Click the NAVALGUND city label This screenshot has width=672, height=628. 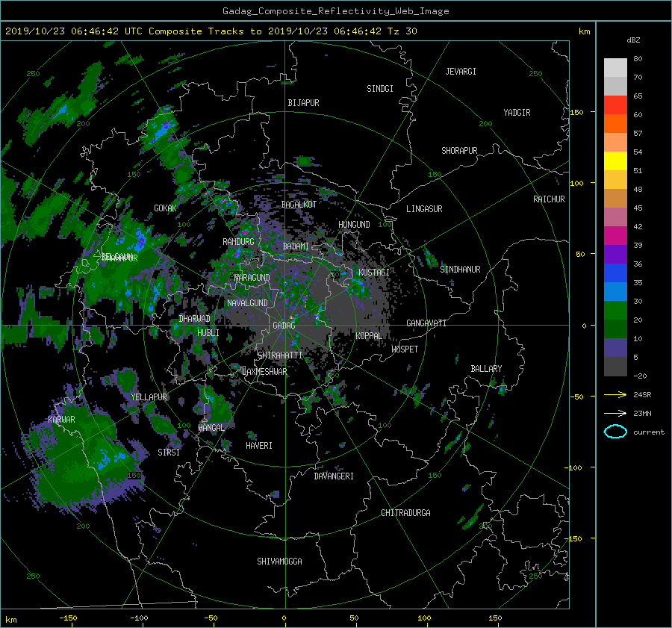[x=247, y=303]
